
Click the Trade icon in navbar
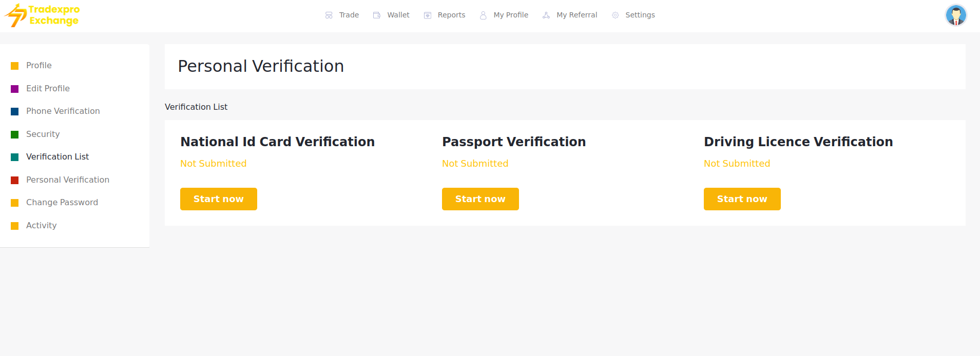[329, 15]
